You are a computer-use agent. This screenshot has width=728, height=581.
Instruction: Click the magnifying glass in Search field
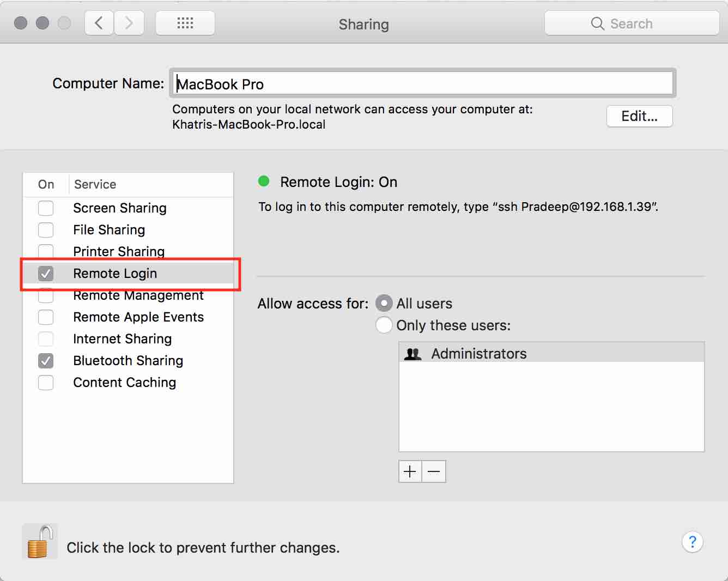pos(597,23)
